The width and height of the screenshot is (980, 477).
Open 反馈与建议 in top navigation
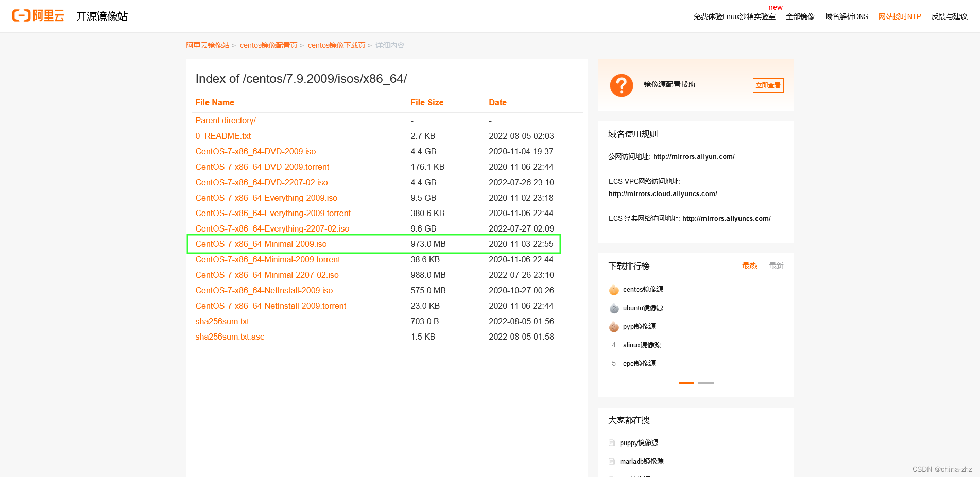950,16
